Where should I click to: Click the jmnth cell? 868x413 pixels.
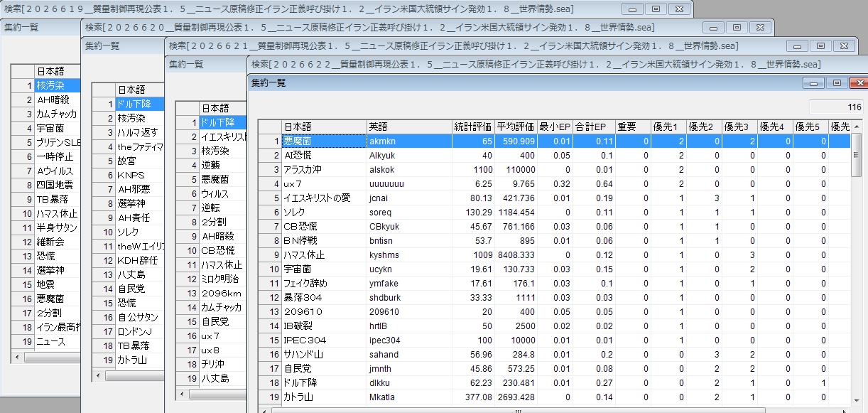[408, 368]
